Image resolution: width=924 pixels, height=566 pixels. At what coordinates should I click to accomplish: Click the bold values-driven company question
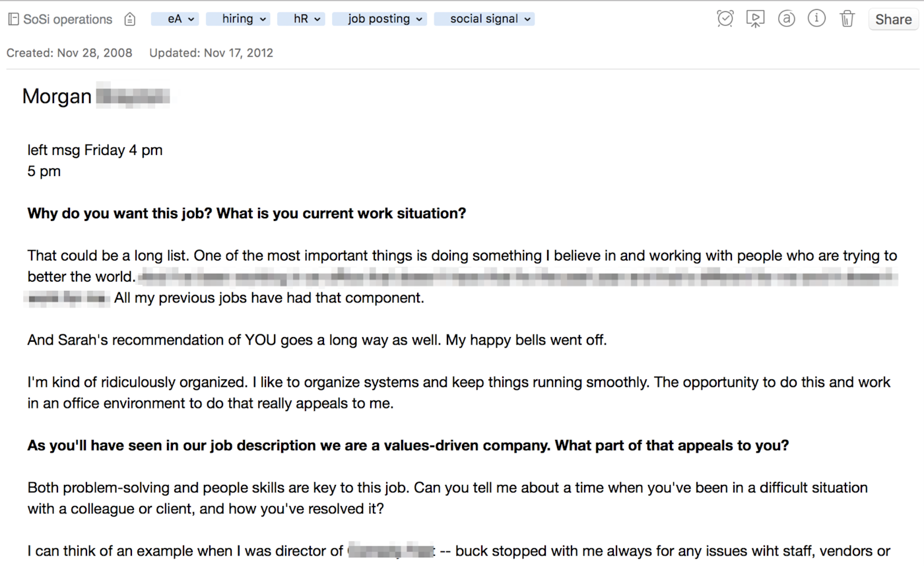pyautogui.click(x=408, y=445)
